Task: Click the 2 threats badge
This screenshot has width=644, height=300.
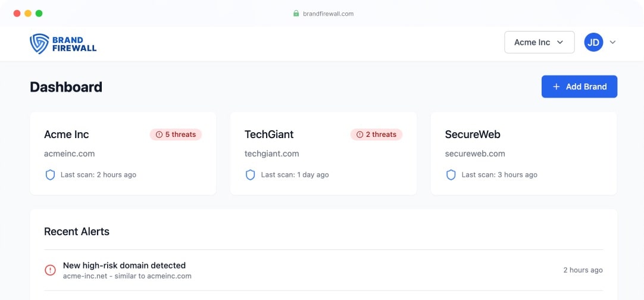Action: pyautogui.click(x=376, y=135)
